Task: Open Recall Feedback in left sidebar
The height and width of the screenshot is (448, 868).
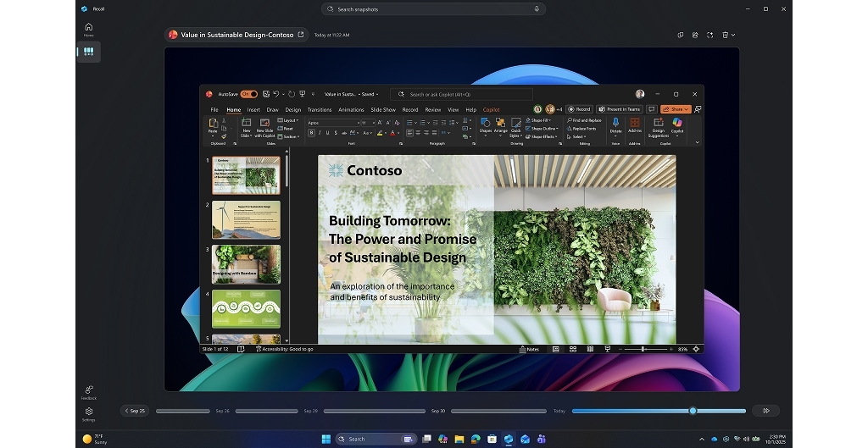Action: (88, 393)
